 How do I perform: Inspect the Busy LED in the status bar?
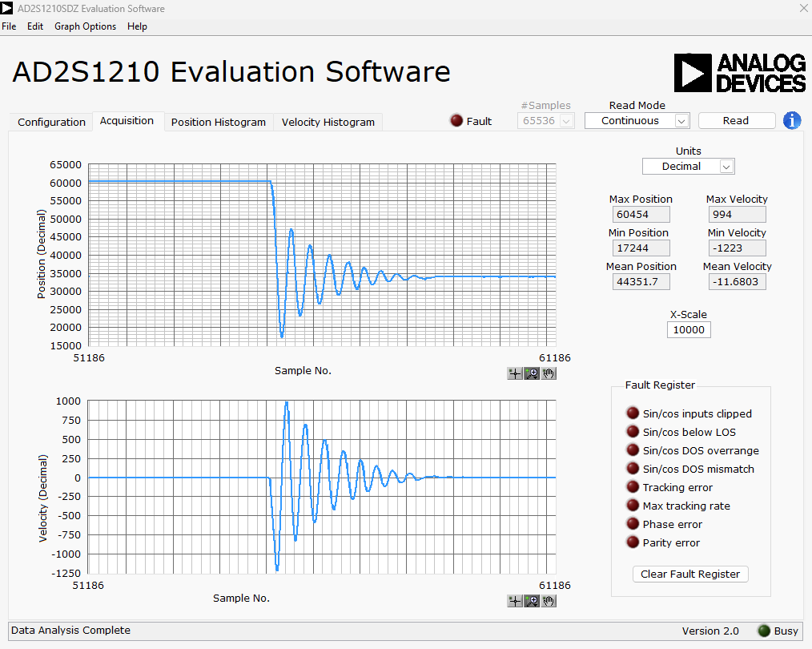coord(763,631)
